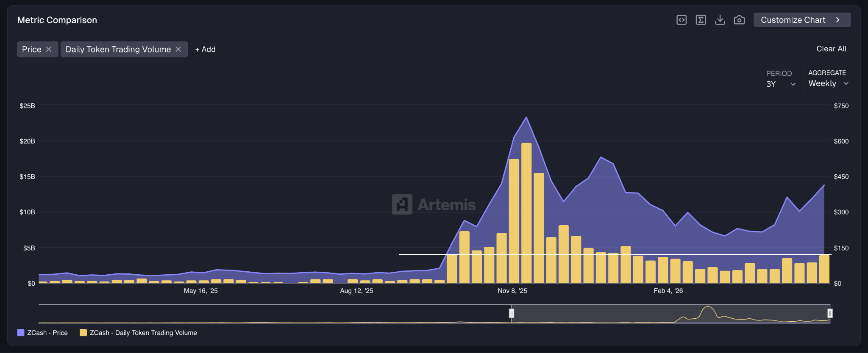Open the embed code icon
This screenshot has width=868, height=353.
pos(682,20)
